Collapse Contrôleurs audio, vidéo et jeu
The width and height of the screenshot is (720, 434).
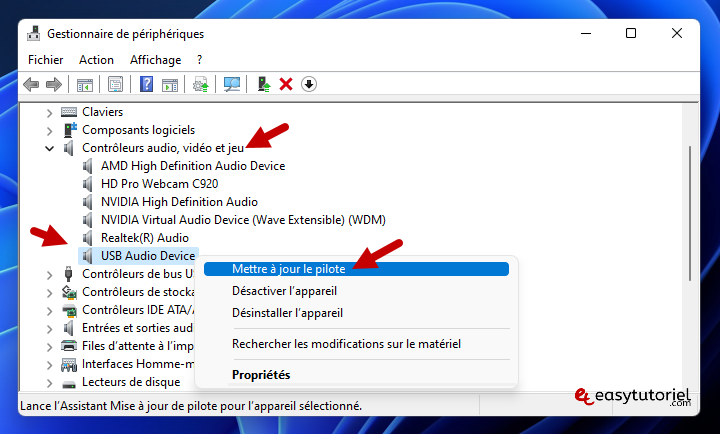(50, 148)
